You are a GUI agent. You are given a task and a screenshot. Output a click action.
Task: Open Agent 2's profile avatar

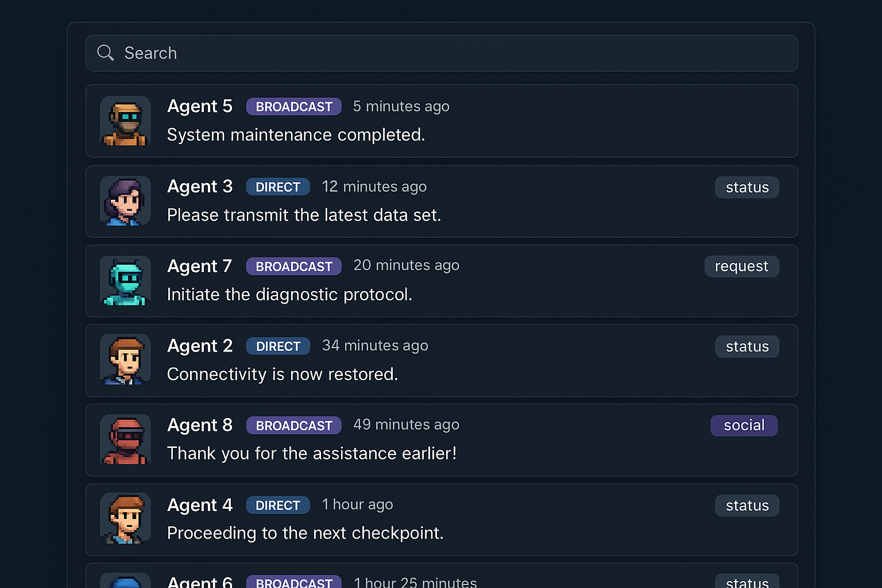point(125,360)
